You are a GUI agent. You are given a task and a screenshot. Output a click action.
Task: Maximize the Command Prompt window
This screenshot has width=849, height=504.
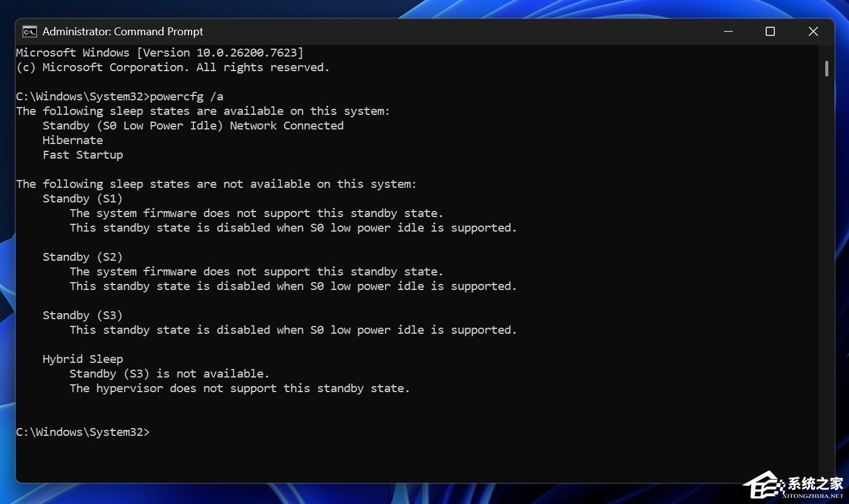point(770,32)
